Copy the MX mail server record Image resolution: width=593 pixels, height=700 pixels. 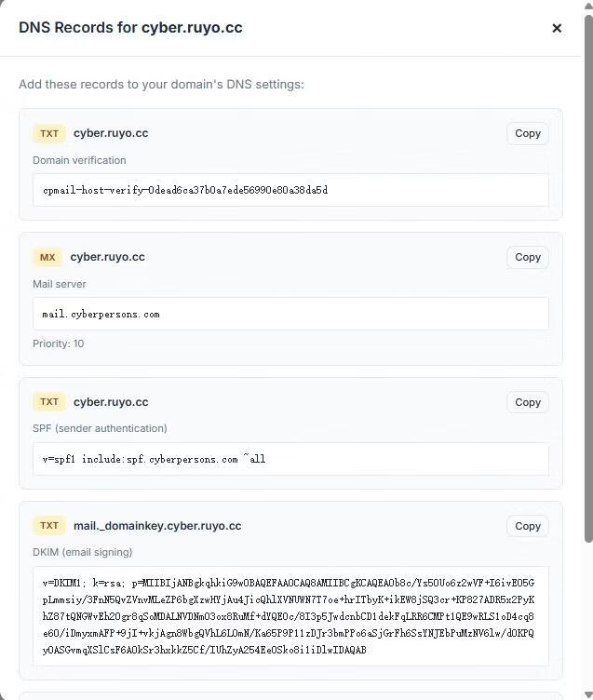pos(527,257)
